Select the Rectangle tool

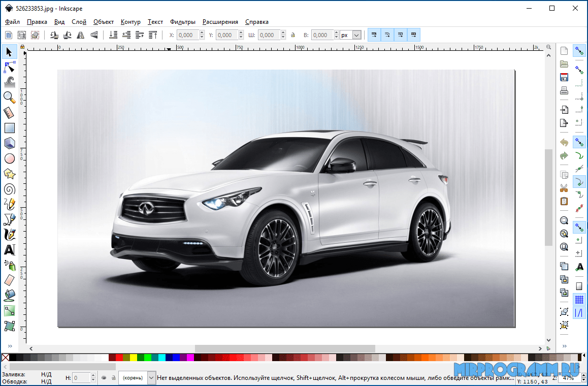(x=9, y=128)
